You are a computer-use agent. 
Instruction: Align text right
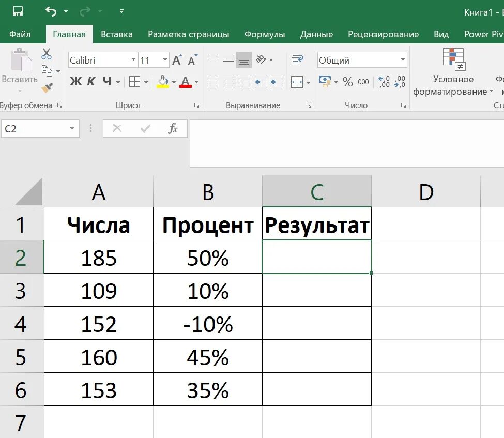tap(244, 82)
